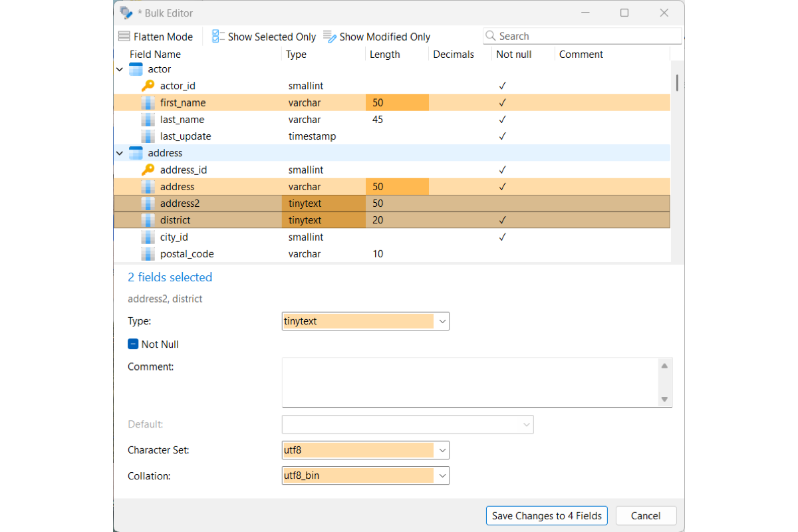Click the Length column header
Image resolution: width=798 pixels, height=532 pixels.
[385, 55]
